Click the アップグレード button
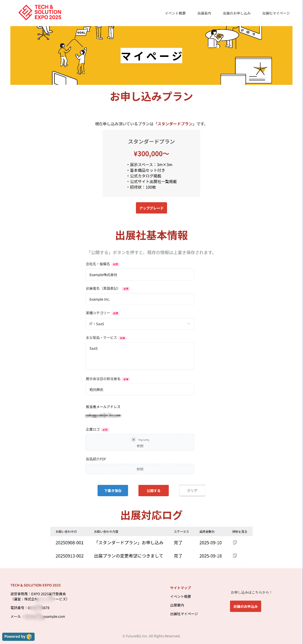 click(151, 208)
